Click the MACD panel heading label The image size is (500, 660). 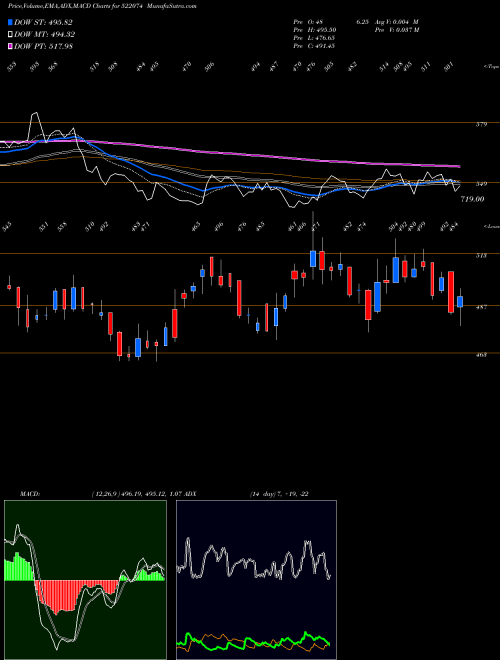pos(29,494)
